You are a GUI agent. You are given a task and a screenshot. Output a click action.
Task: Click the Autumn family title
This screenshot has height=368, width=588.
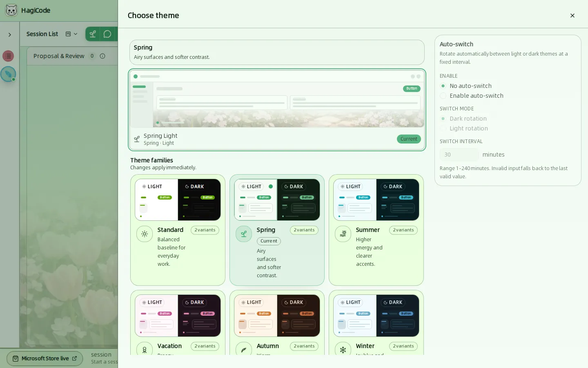point(267,346)
